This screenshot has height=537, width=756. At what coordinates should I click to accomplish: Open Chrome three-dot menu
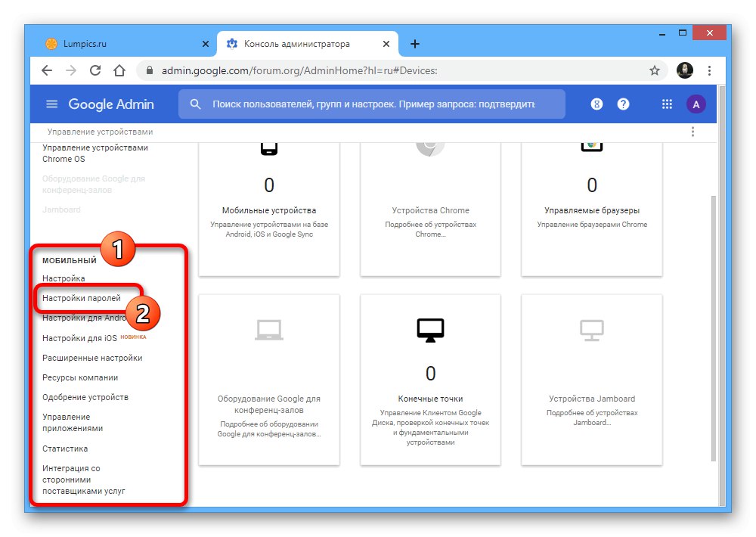click(x=709, y=71)
